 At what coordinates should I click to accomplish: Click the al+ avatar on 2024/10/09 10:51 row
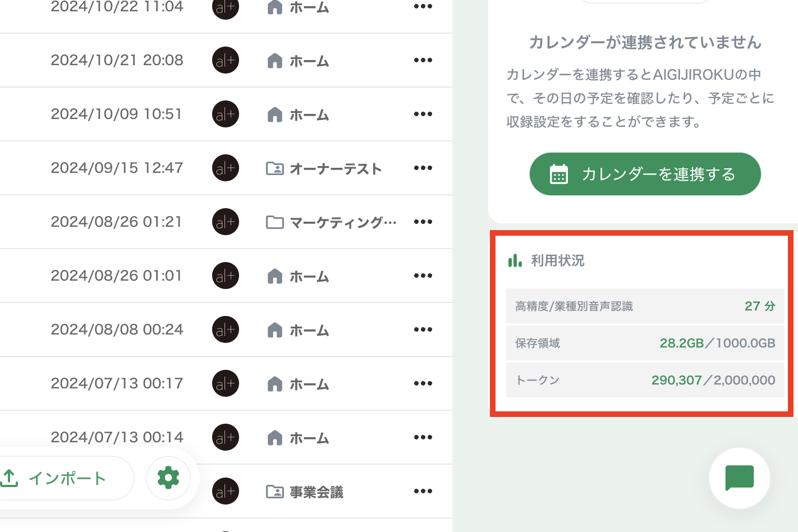[x=226, y=114]
